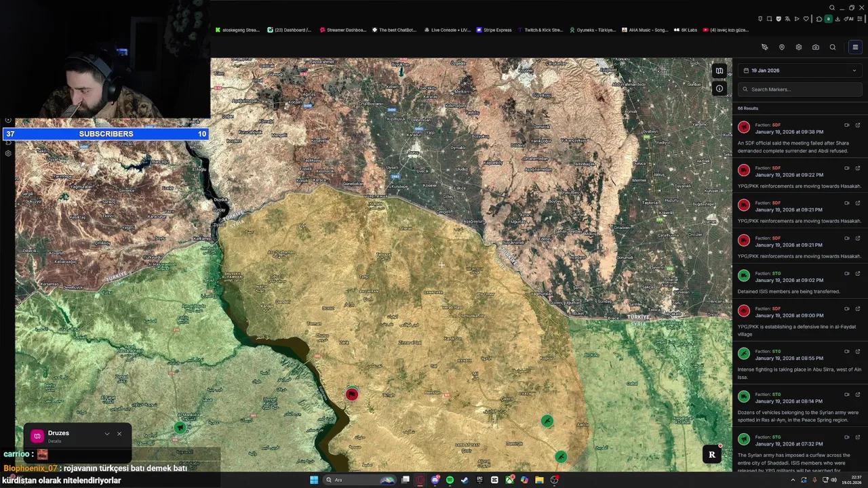The height and width of the screenshot is (488, 868).
Task: Take a map snapshot with camera icon
Action: (x=816, y=47)
